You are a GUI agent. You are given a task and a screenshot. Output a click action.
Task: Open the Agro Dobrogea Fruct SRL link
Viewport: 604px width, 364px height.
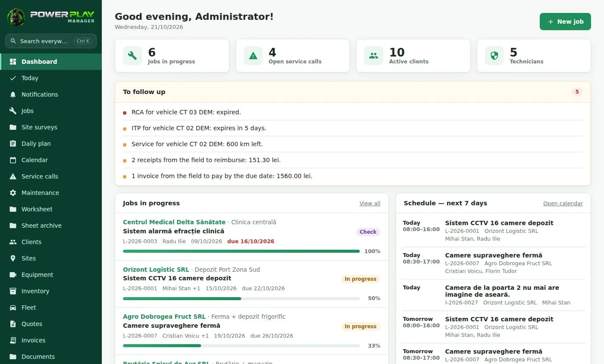click(x=164, y=317)
